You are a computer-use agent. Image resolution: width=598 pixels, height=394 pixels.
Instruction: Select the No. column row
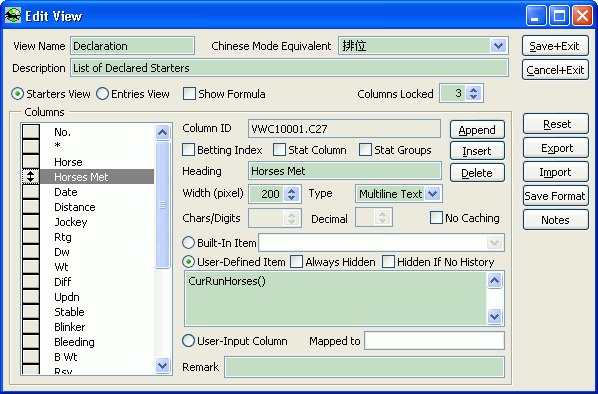[97, 132]
